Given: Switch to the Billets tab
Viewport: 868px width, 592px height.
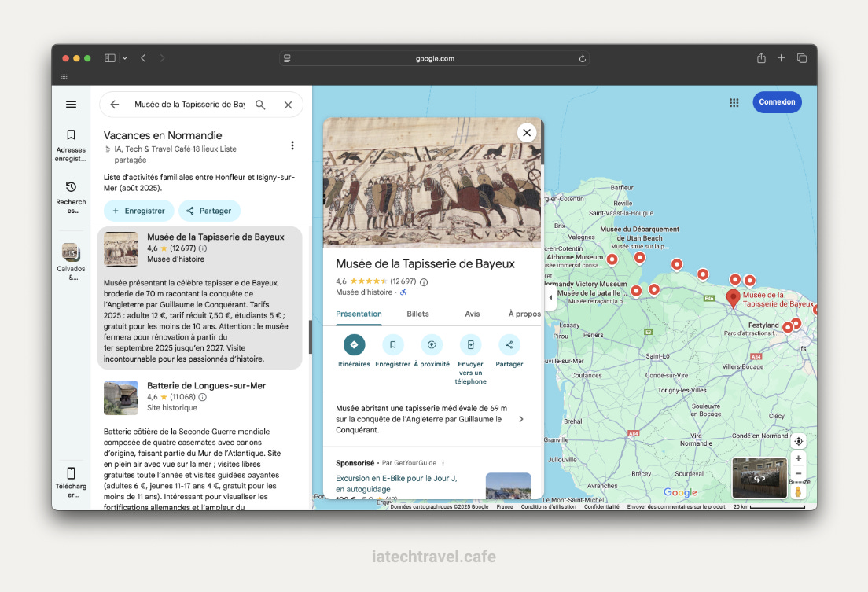Looking at the screenshot, I should pos(417,314).
